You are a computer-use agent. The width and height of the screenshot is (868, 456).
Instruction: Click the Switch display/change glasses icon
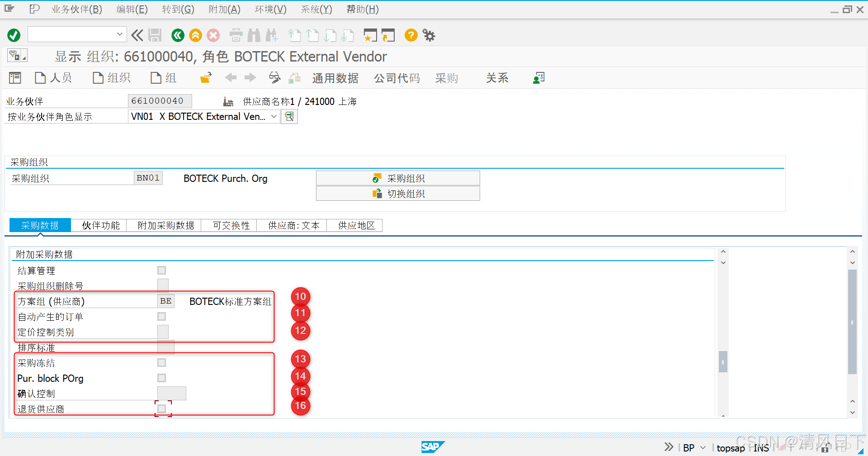(274, 78)
